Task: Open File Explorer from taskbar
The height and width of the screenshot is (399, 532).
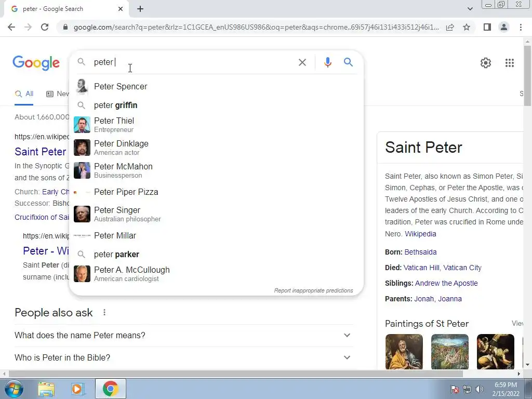Action: pyautogui.click(x=46, y=389)
